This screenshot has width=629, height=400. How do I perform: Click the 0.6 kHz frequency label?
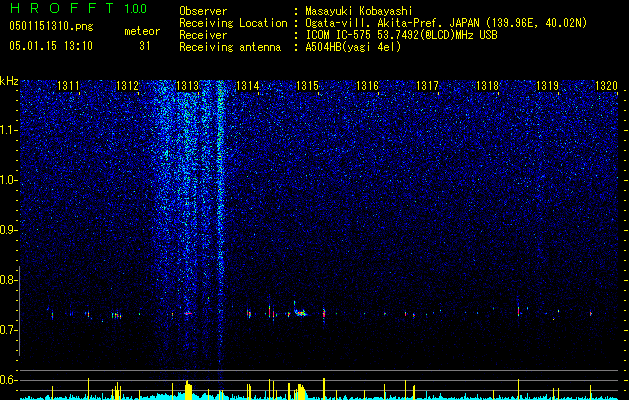click(x=9, y=380)
